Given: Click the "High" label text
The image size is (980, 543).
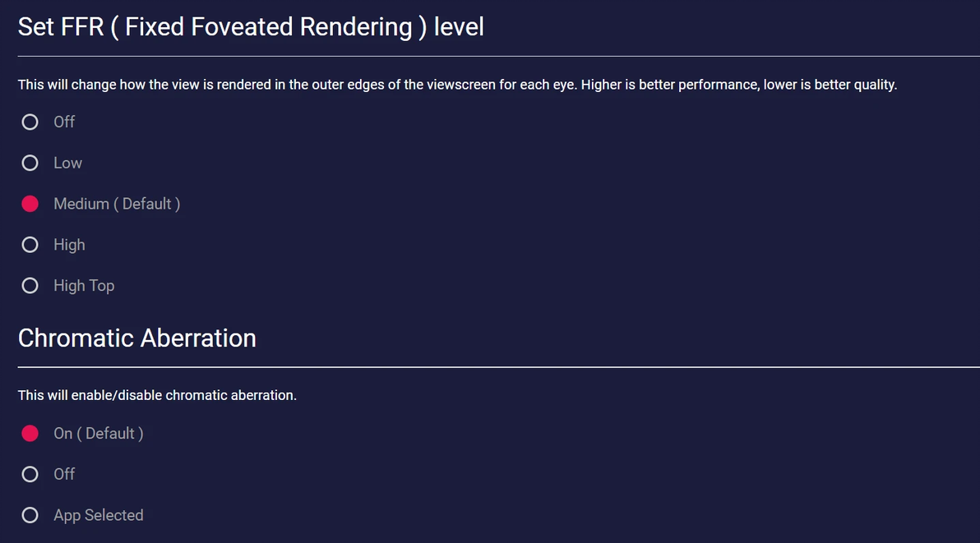Looking at the screenshot, I should click(69, 245).
